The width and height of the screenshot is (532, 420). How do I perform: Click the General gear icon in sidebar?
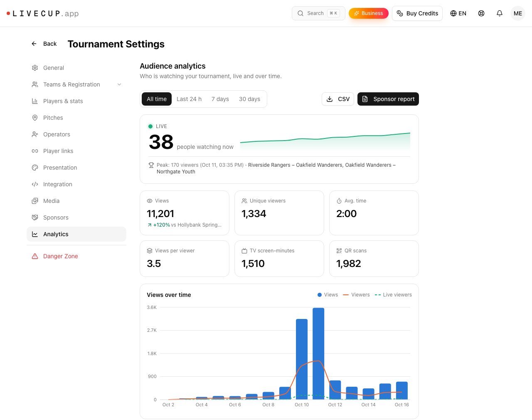coord(35,68)
